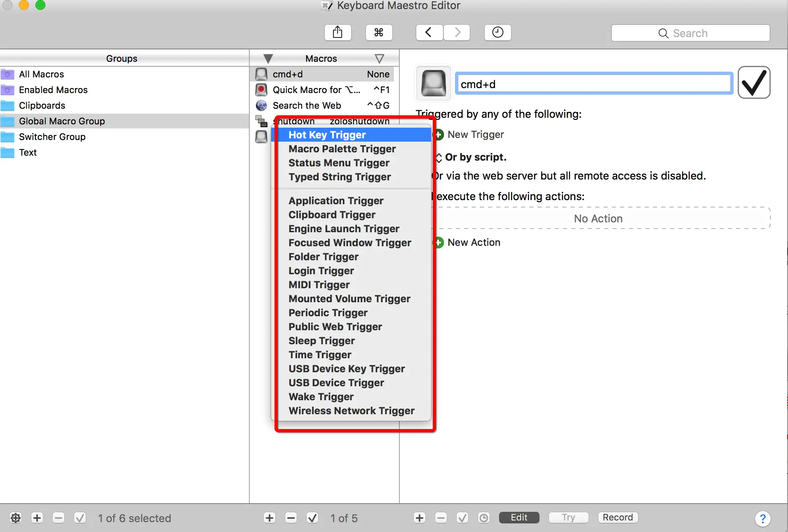Add a new action with the plus button
The image size is (788, 532).
(x=420, y=518)
